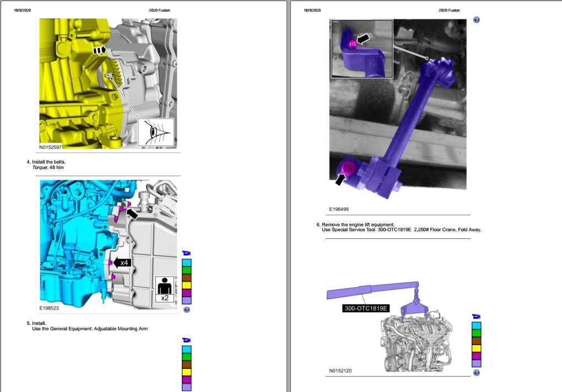The width and height of the screenshot is (562, 392).
Task: Pick the cyan swatch beside the E198523 illustration
Action: 187,263
